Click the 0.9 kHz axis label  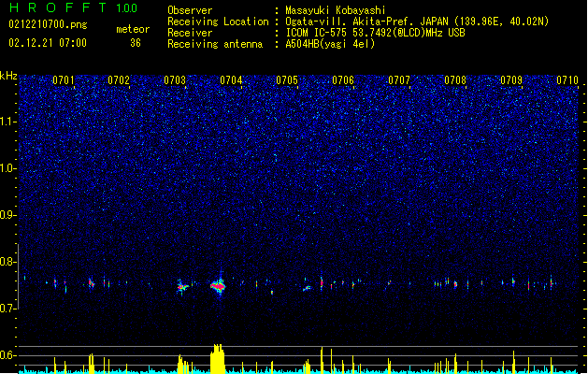7,215
